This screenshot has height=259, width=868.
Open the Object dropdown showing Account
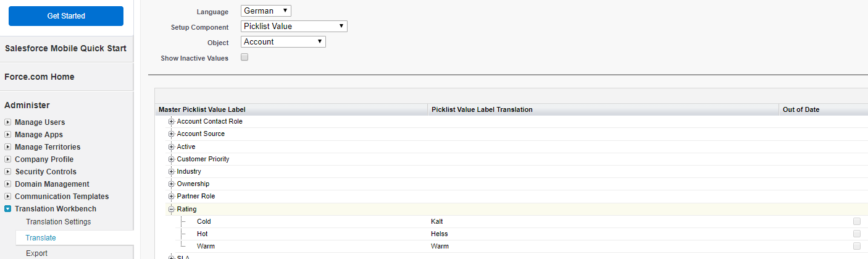283,42
